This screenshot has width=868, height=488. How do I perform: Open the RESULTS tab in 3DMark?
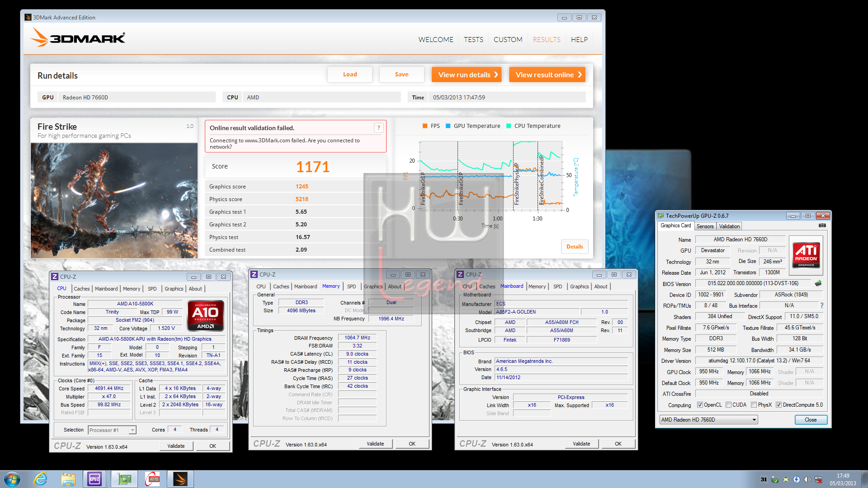[547, 40]
